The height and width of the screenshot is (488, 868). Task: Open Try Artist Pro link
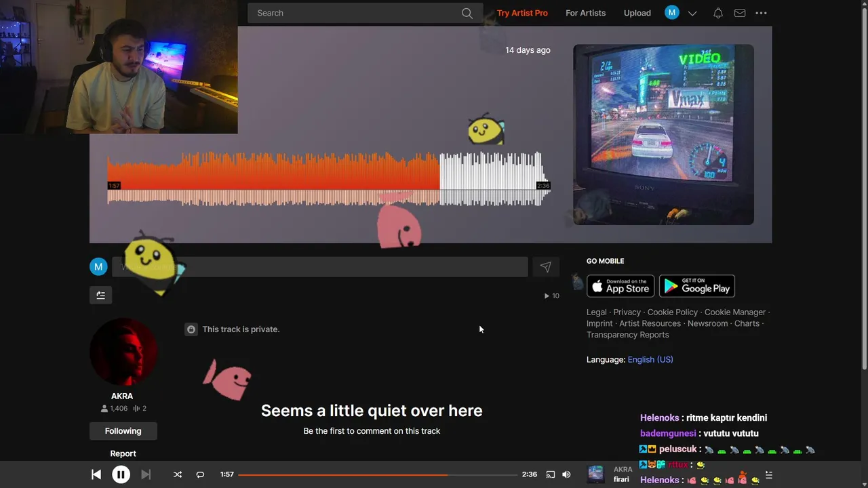522,13
